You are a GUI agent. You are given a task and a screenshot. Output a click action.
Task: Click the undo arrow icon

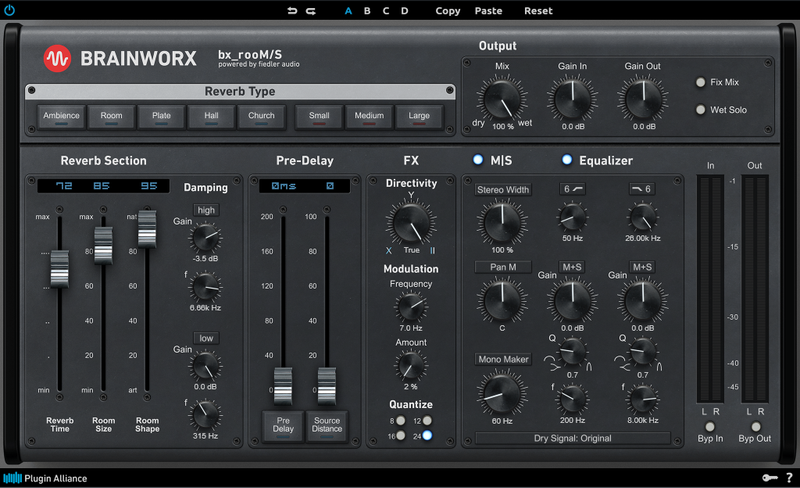pos(292,11)
